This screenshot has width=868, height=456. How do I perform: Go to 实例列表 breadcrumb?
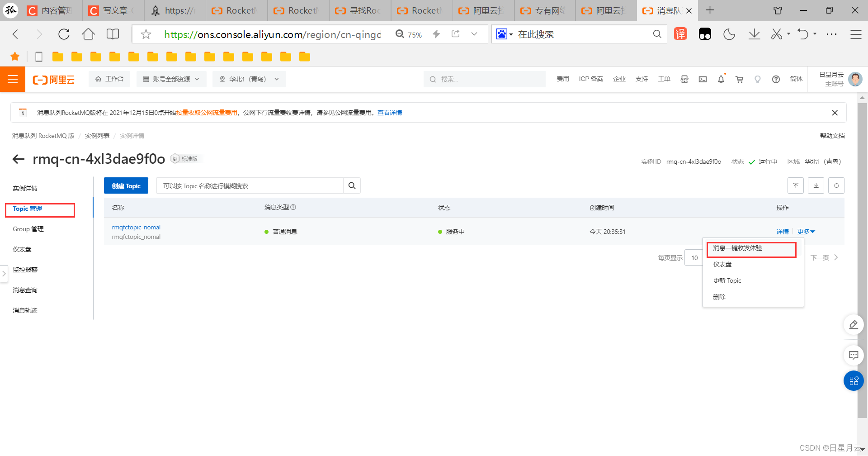97,136
